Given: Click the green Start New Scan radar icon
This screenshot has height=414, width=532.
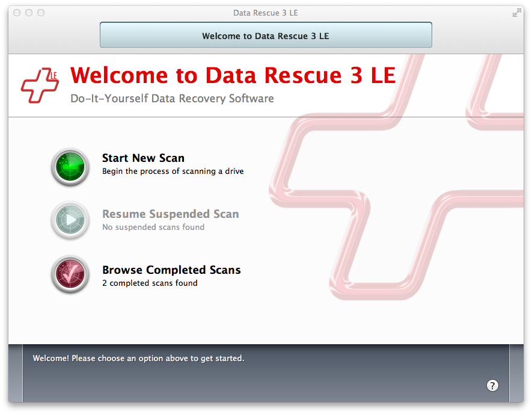Looking at the screenshot, I should 70,167.
